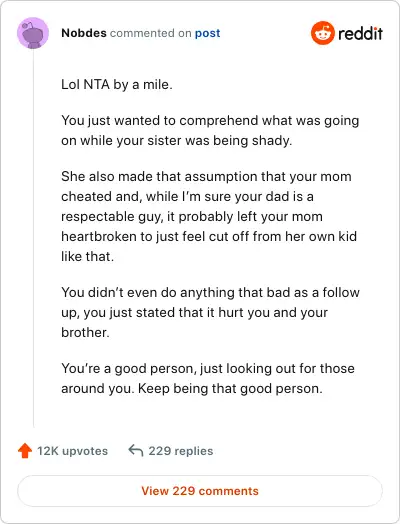
Task: Open the '229 replies' label
Action: [181, 451]
